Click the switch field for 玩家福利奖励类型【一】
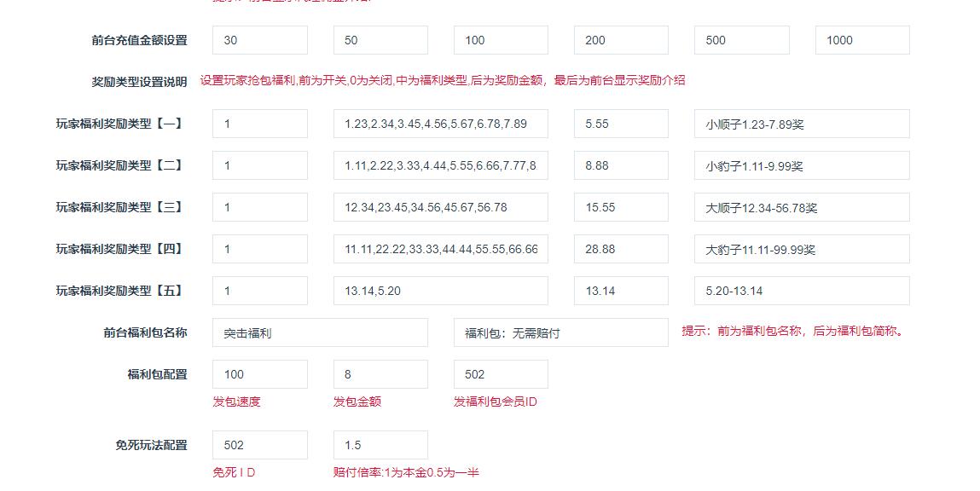This screenshot has height=491, width=980. point(260,124)
